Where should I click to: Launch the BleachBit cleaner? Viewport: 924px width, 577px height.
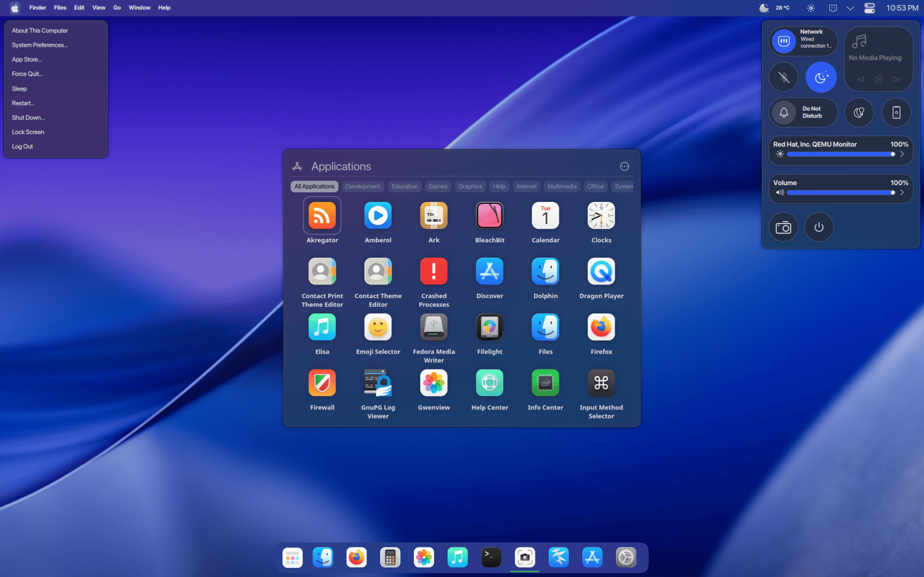coord(490,216)
